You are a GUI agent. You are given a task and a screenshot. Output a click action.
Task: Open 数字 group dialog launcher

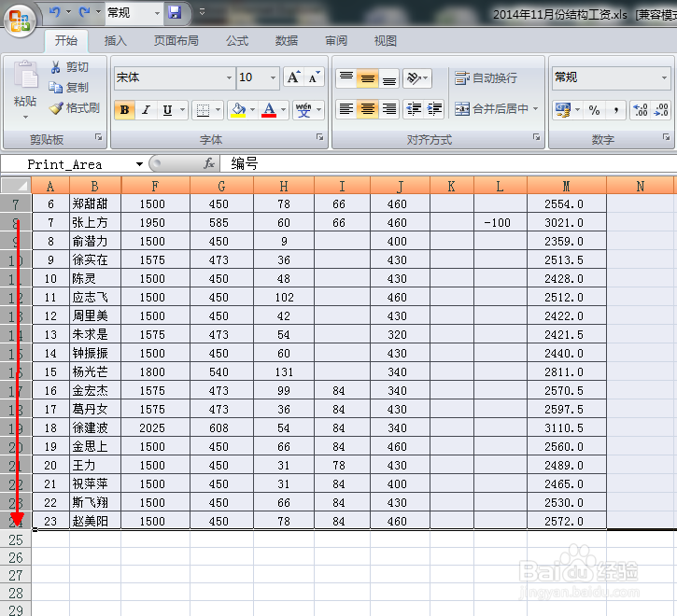[666, 137]
